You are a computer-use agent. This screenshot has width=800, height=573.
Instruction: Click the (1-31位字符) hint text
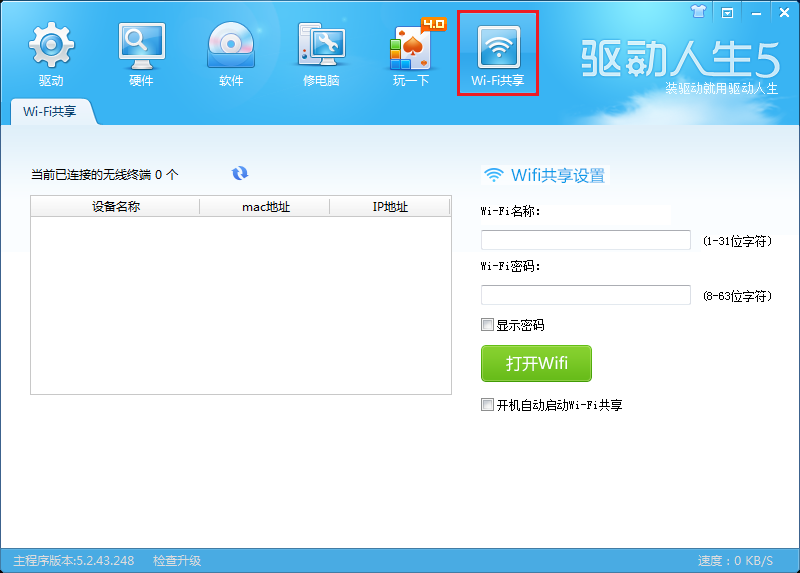pyautogui.click(x=737, y=241)
